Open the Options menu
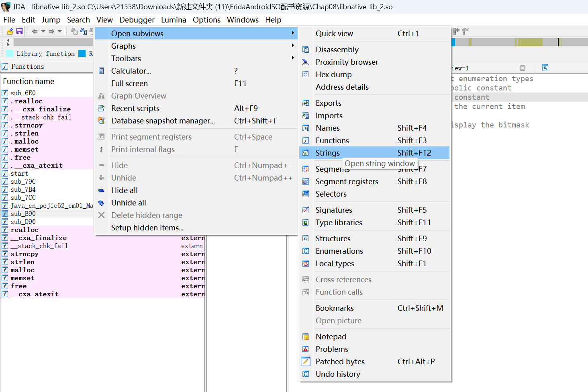 click(206, 20)
